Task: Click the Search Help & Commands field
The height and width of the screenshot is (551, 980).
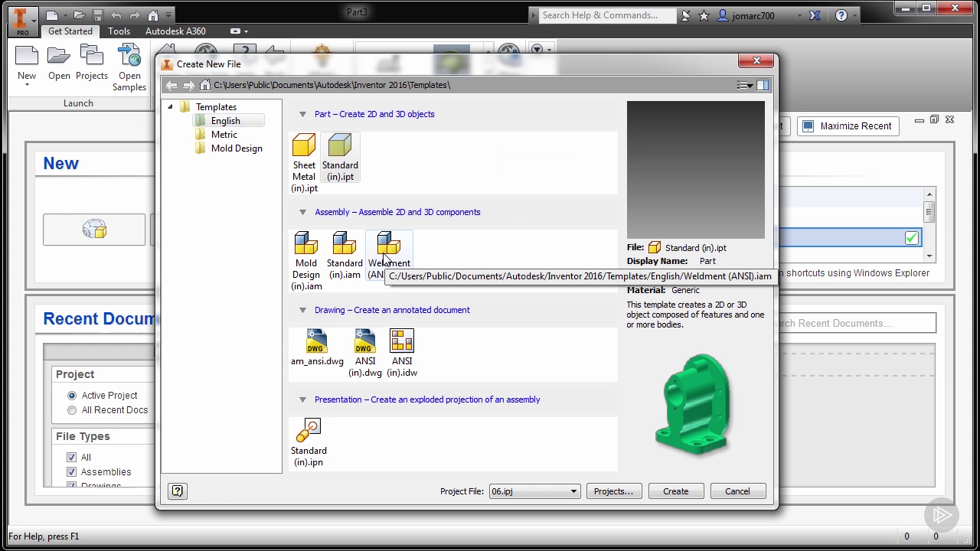Action: (608, 15)
